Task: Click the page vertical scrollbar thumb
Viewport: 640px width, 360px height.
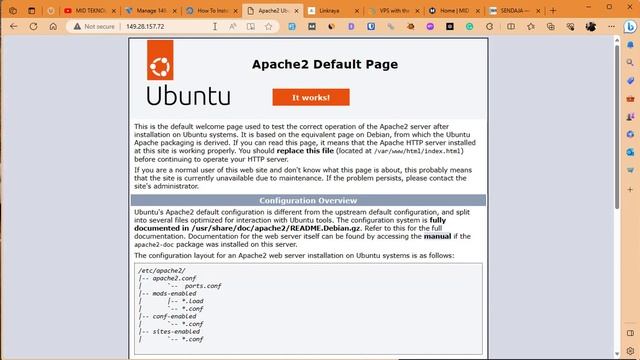Action: 617,127
